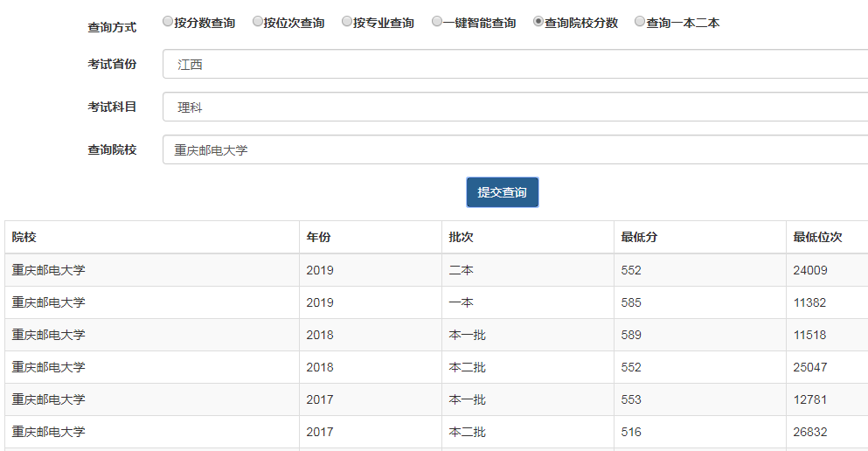Select the 查询院校分数 radio button

click(x=538, y=22)
